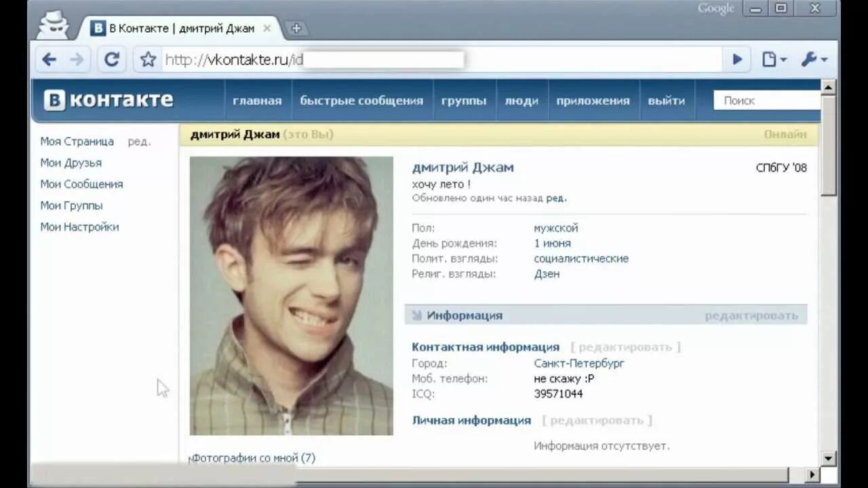Screen dimensions: 868x488
Task: Click редактировать in Информация header
Action: (751, 315)
